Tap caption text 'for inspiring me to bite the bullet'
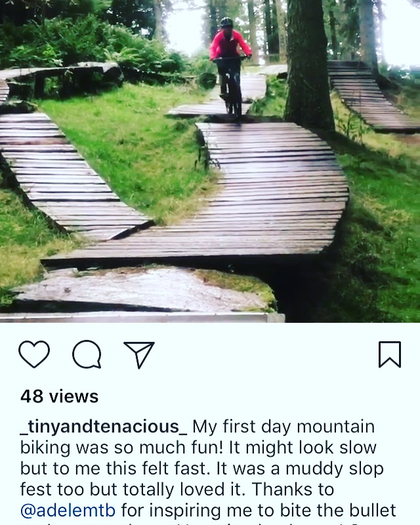Viewport: 420px width, 525px height. point(259,511)
